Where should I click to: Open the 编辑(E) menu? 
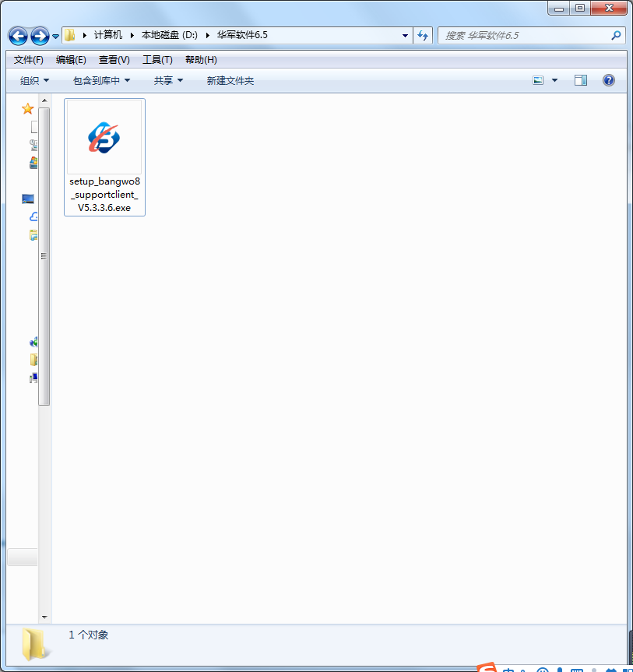pyautogui.click(x=71, y=60)
